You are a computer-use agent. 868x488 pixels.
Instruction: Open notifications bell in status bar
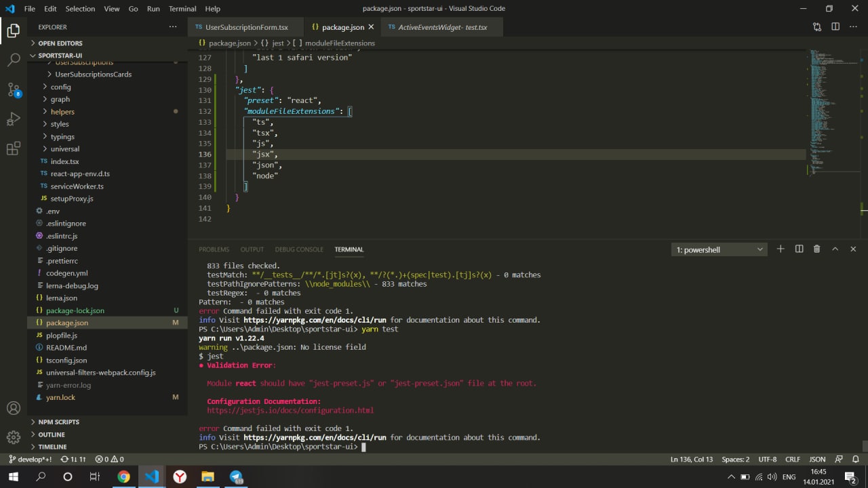tap(855, 459)
